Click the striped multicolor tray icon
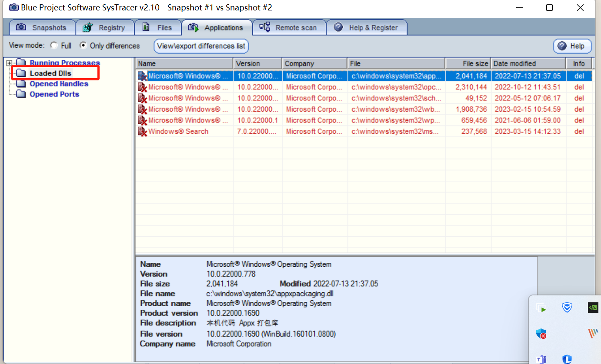Image resolution: width=601 pixels, height=364 pixels. 593,334
